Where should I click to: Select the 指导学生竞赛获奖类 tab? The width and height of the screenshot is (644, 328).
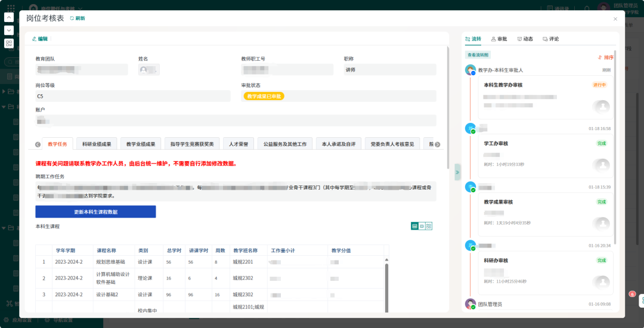[192, 144]
